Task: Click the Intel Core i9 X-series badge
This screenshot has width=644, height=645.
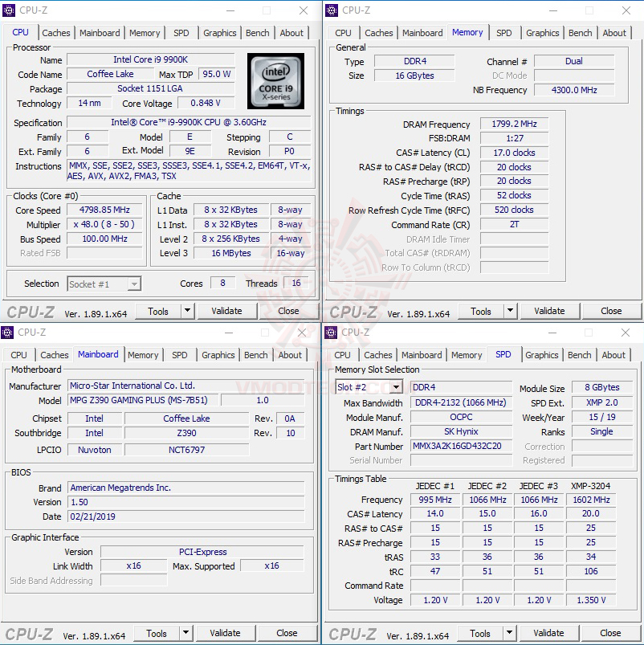Action: pos(275,81)
